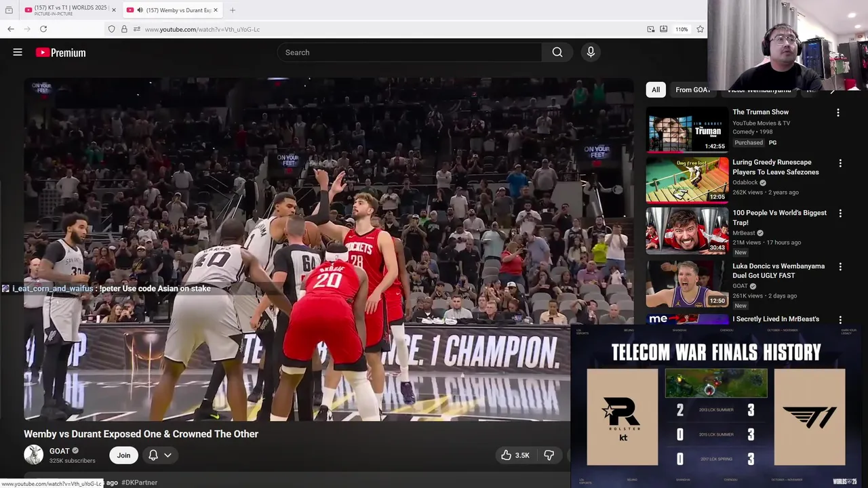
Task: Open Luka Doncic vs Wembanyama Duel title
Action: [778, 271]
